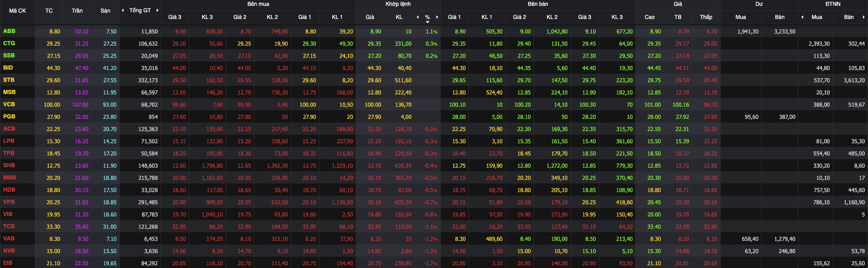868x268 pixels.
Task: Open the SSB stock symbol
Action: [x=9, y=56]
